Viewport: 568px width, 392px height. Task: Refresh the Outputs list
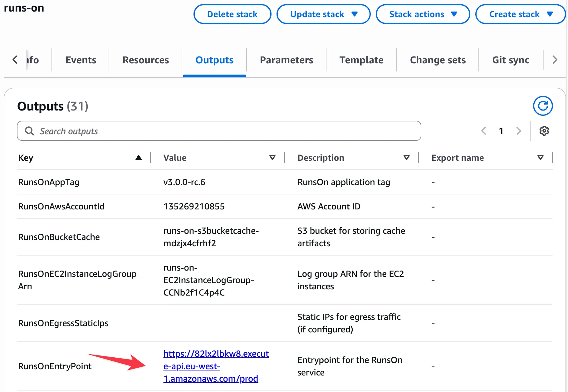click(x=543, y=106)
